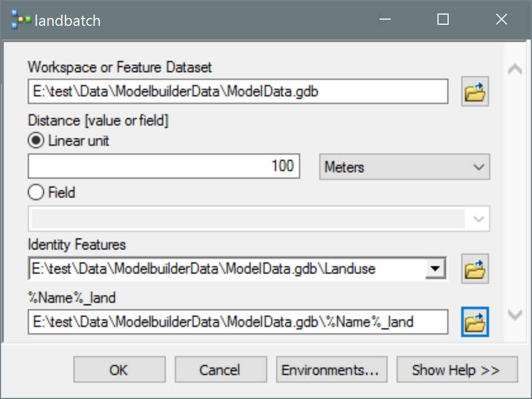This screenshot has width=532, height=399.
Task: Select the Field radio button
Action: (36, 192)
